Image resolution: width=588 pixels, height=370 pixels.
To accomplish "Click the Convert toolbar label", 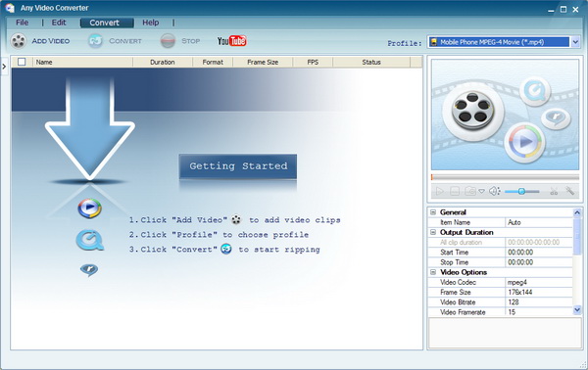I will [125, 41].
